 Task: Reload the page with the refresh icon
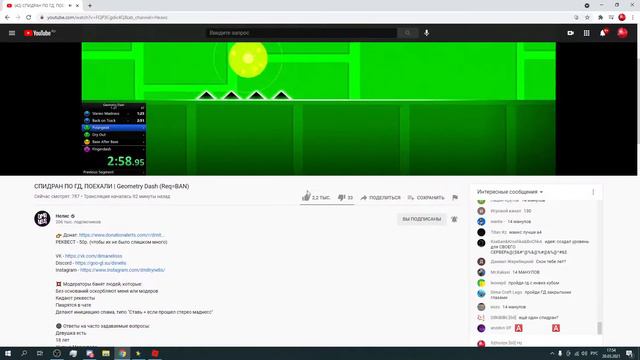(x=29, y=17)
